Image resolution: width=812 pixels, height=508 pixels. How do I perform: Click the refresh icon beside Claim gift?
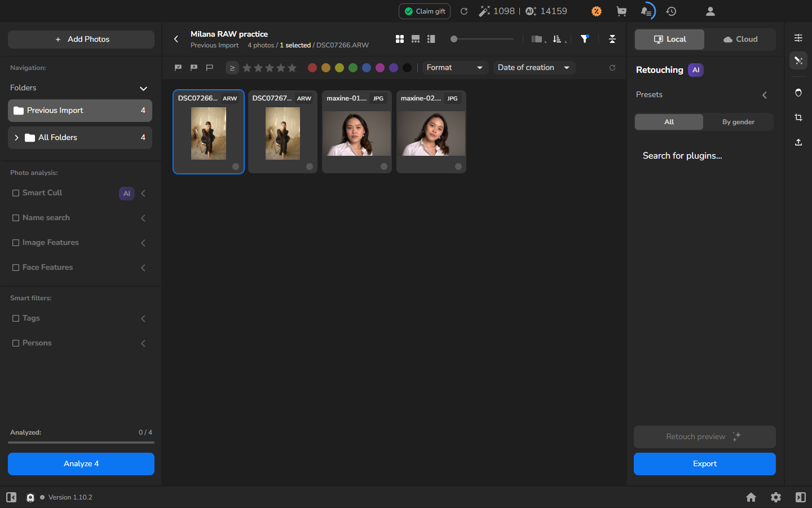[464, 11]
